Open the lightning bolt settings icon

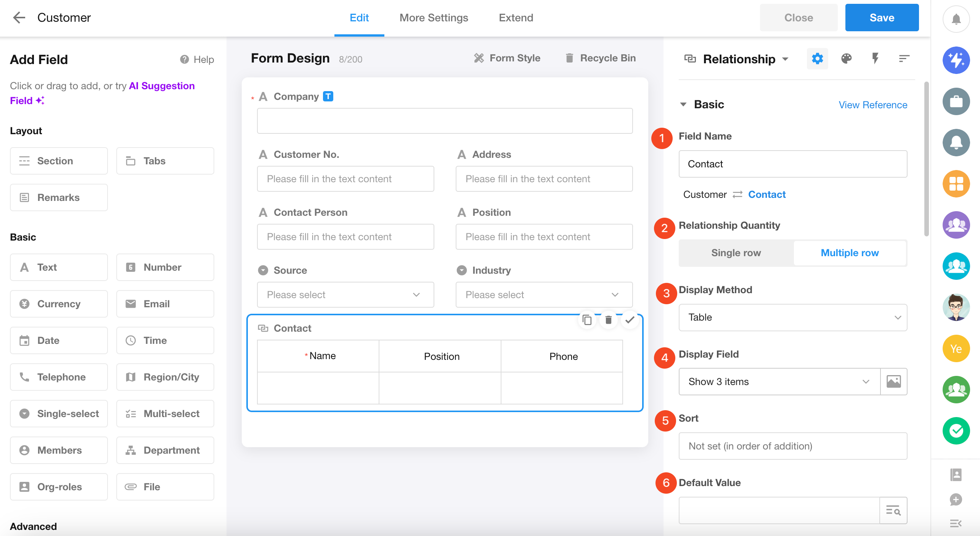tap(875, 58)
